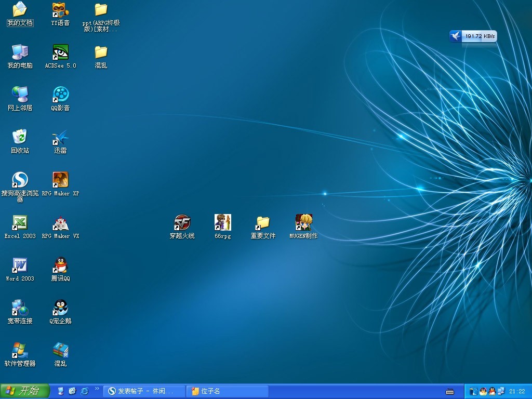Click the 迅雷 download speed floating widget
Image resolution: width=532 pixels, height=399 pixels.
473,36
